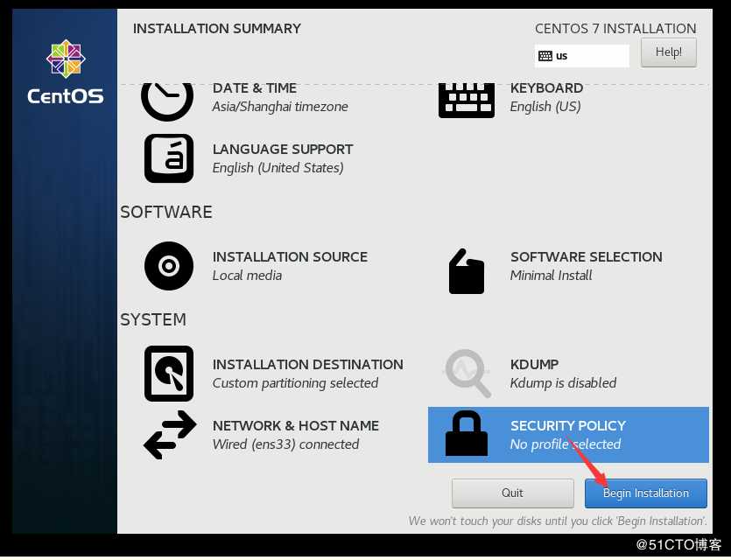Open Network & Host Name arrows icon
Viewport: 731px width, 560px height.
[x=169, y=435]
